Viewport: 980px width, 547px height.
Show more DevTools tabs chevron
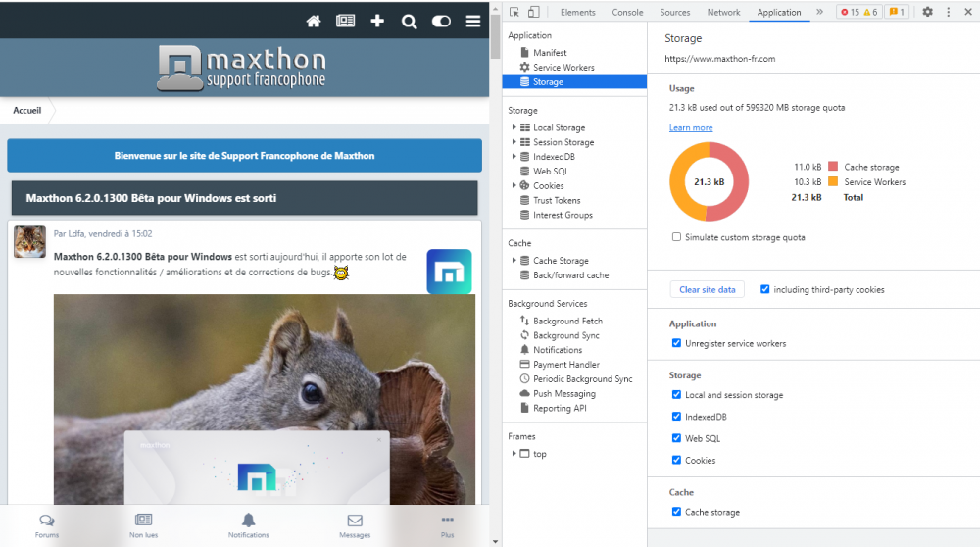click(819, 12)
